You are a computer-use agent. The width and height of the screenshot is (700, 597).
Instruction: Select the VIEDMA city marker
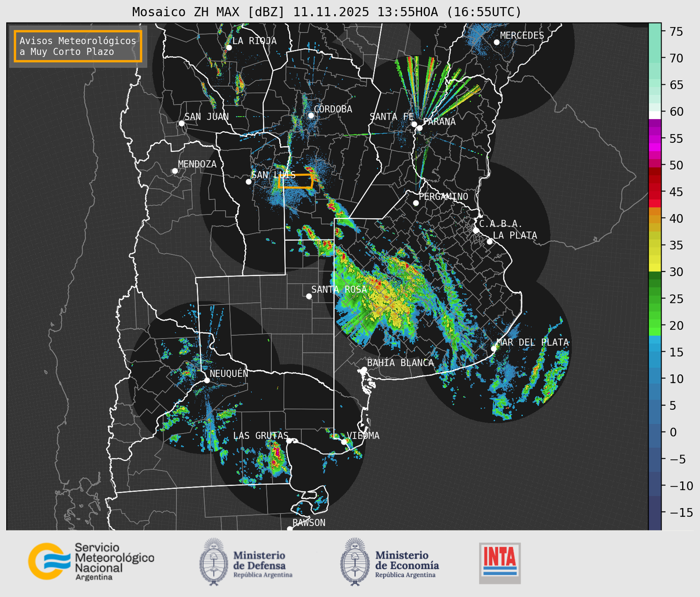(344, 442)
